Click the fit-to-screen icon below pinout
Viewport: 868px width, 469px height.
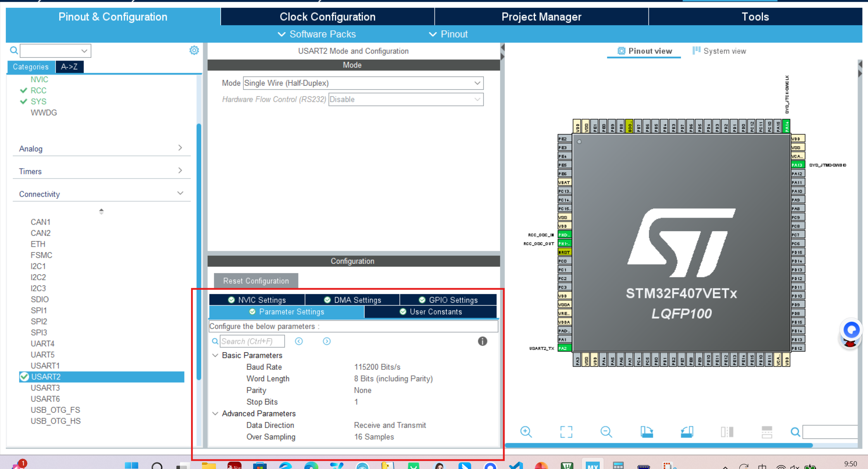[x=566, y=431]
